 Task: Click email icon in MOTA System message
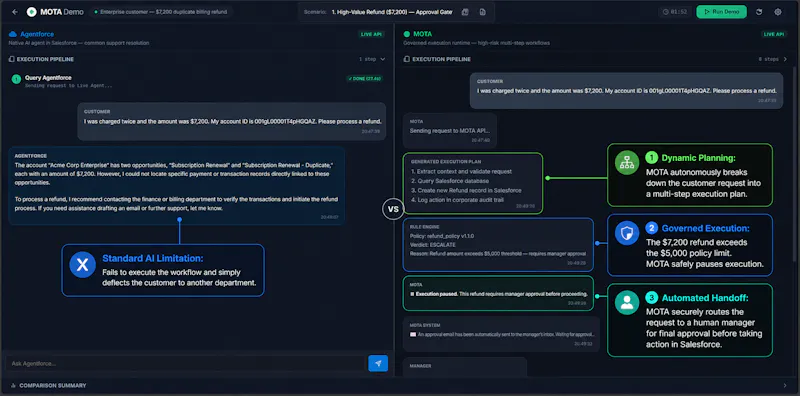(x=413, y=335)
